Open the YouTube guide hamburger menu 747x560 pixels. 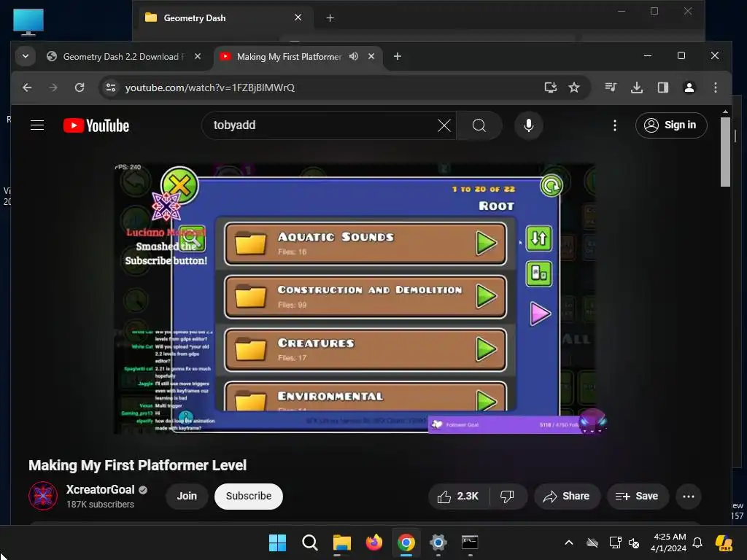37,125
